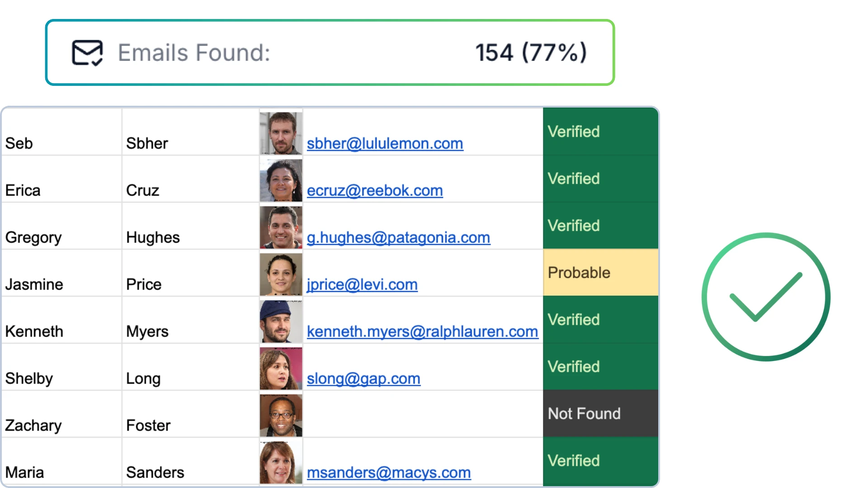Select the last name cell Hughes
The image size is (868, 488).
(190, 225)
